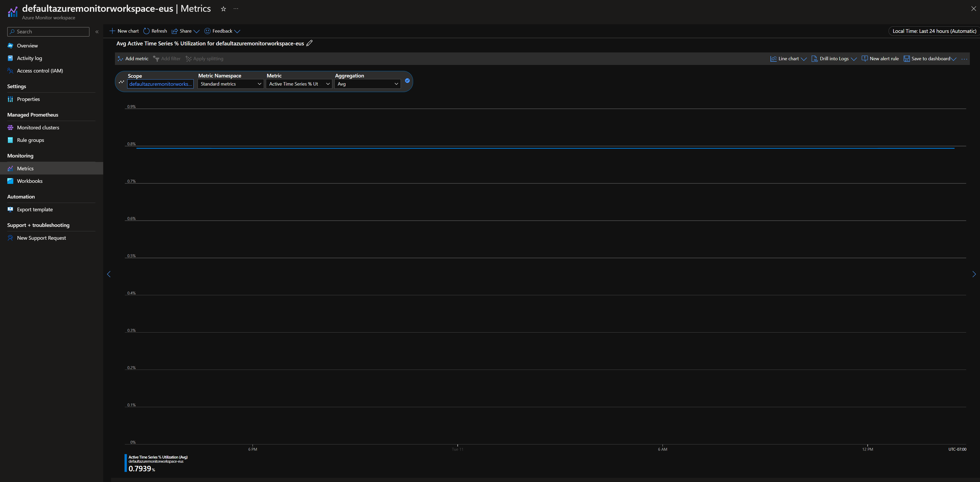Open the ellipsis menu beside the title
The width and height of the screenshot is (980, 482).
(x=236, y=9)
